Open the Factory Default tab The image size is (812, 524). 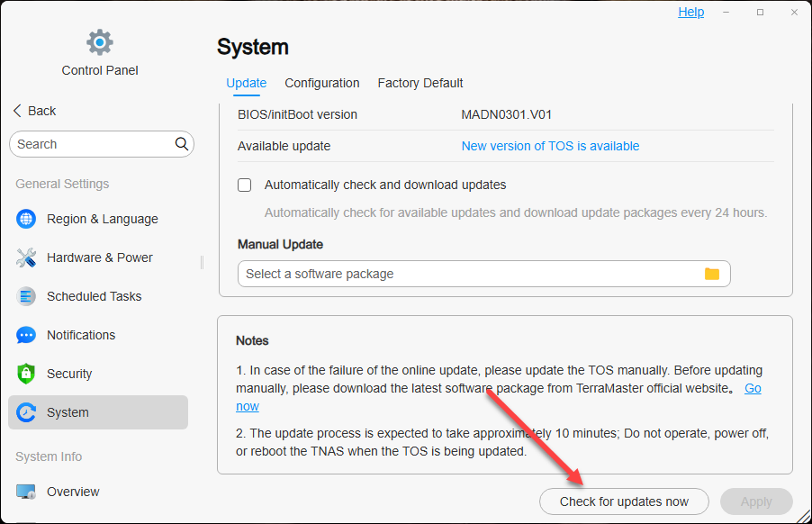click(420, 83)
